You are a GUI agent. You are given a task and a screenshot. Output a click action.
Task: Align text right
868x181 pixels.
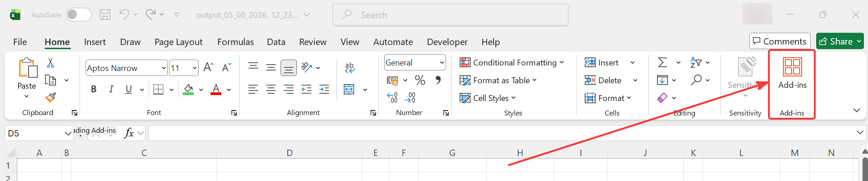(289, 90)
